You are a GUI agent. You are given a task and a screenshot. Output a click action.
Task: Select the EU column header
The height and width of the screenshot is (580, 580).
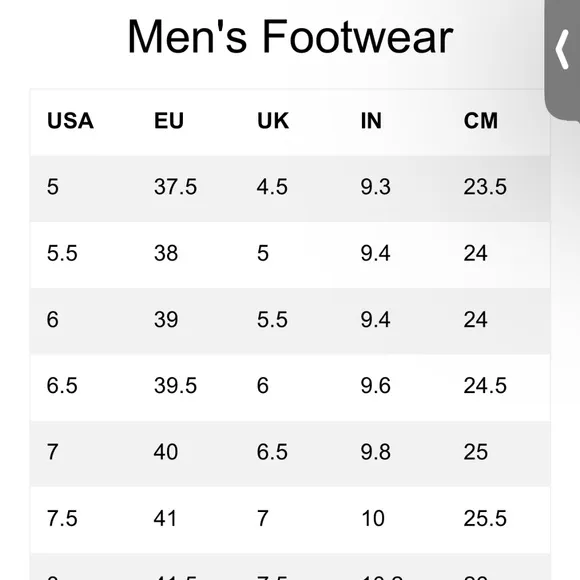tap(169, 121)
